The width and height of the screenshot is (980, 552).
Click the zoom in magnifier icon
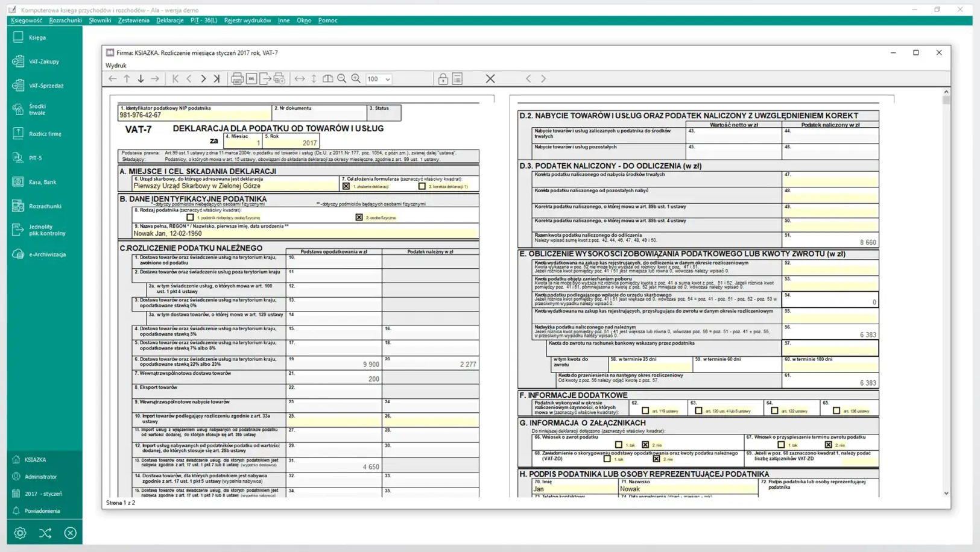coord(356,79)
